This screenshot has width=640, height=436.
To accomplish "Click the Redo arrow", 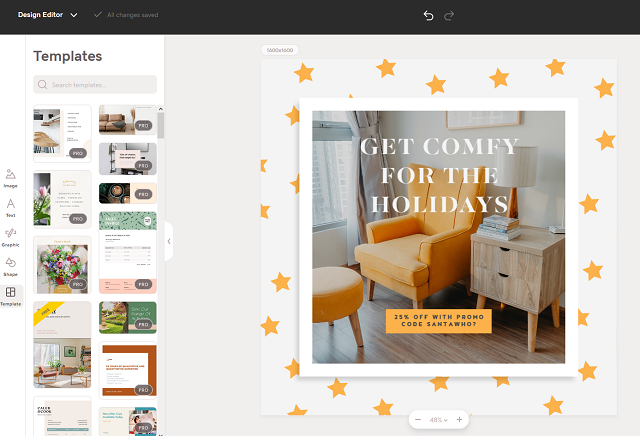I will [449, 15].
